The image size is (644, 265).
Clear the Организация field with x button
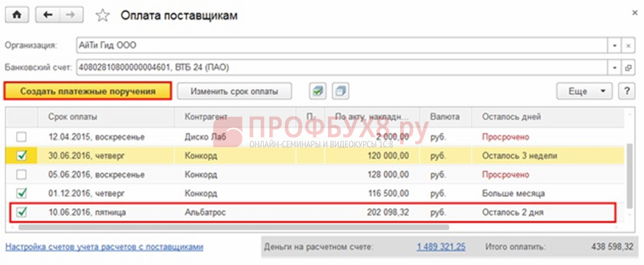tap(628, 45)
